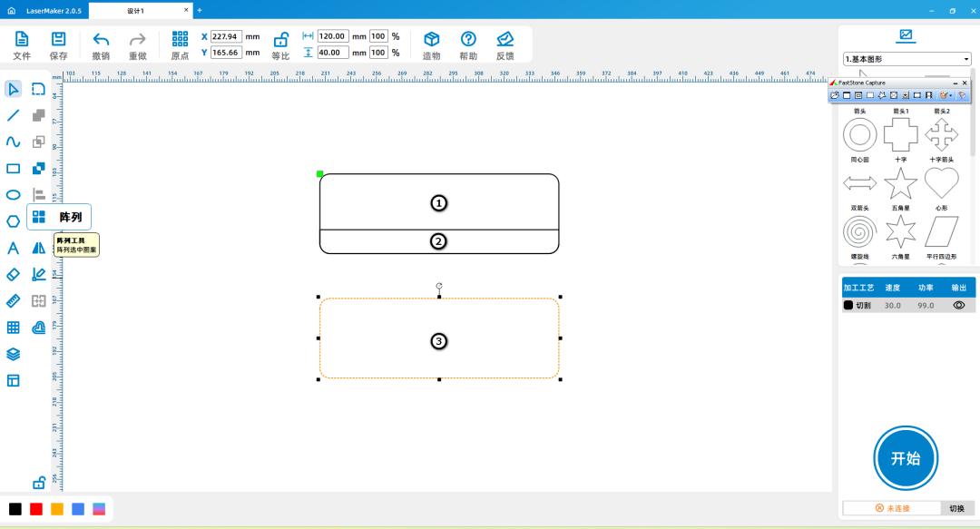
Task: Select the straight line drawing tool
Action: click(x=14, y=115)
